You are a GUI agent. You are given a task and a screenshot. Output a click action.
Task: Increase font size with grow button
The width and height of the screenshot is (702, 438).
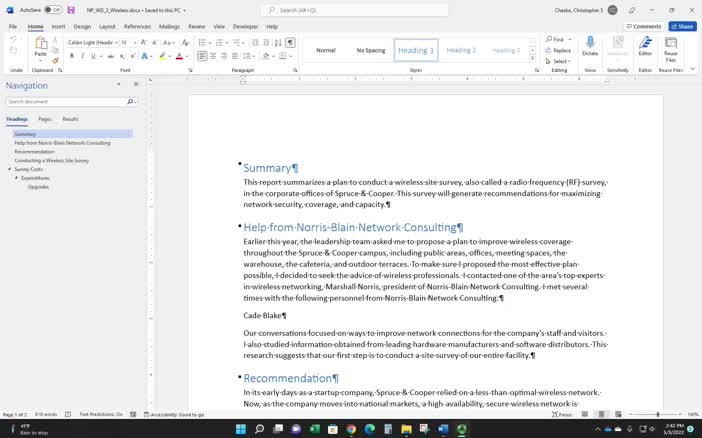[144, 42]
